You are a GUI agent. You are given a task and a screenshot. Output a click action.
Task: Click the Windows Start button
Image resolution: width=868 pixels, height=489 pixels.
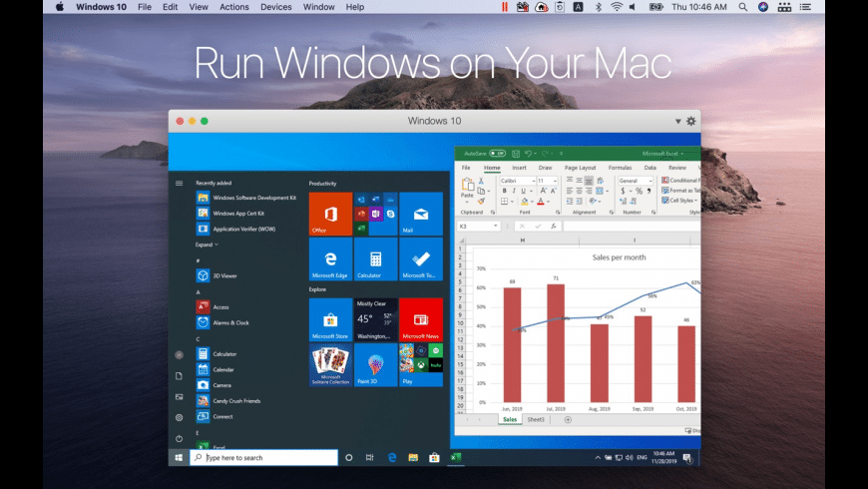click(179, 457)
